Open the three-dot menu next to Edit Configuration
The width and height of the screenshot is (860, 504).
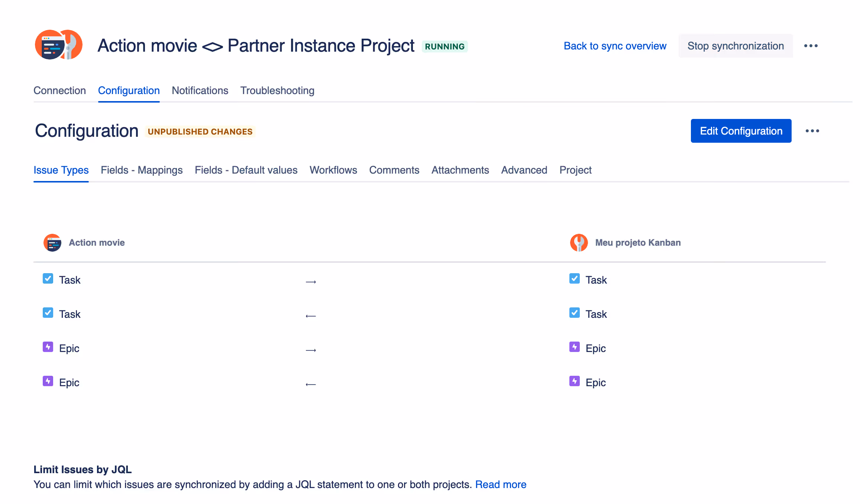point(812,131)
